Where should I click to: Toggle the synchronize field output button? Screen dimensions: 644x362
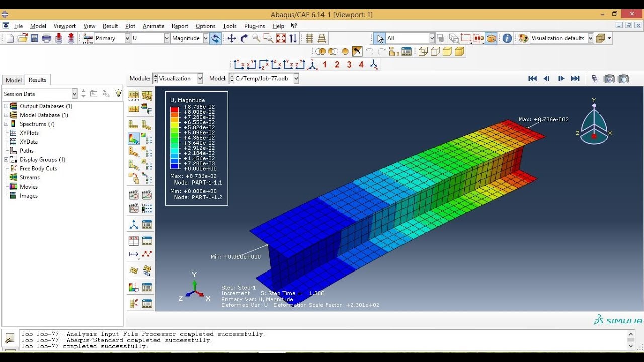tap(215, 38)
